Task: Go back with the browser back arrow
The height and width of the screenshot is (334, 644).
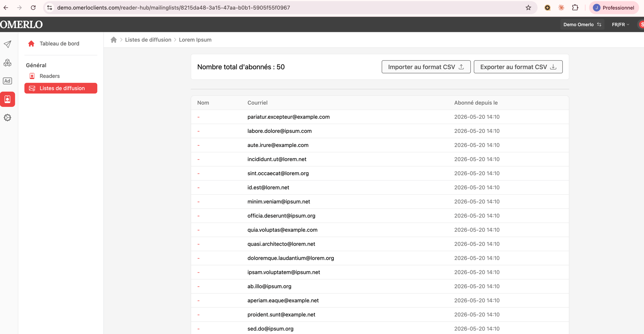Action: pos(6,7)
